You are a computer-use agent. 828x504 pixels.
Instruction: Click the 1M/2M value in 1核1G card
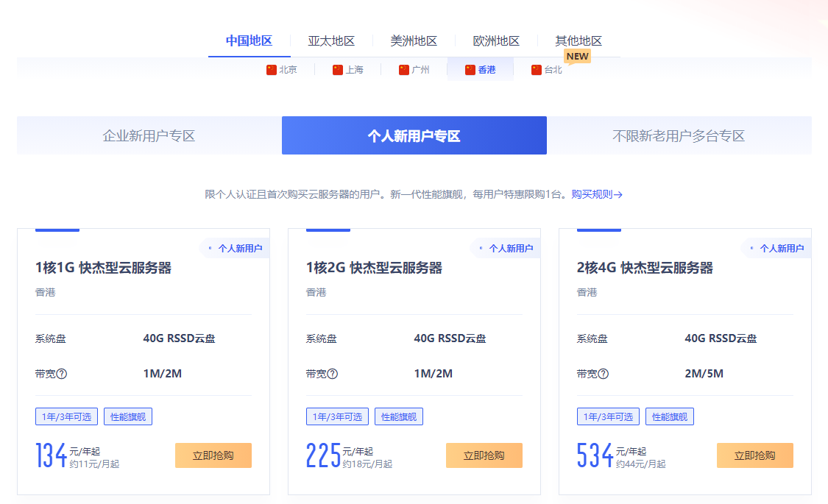163,374
